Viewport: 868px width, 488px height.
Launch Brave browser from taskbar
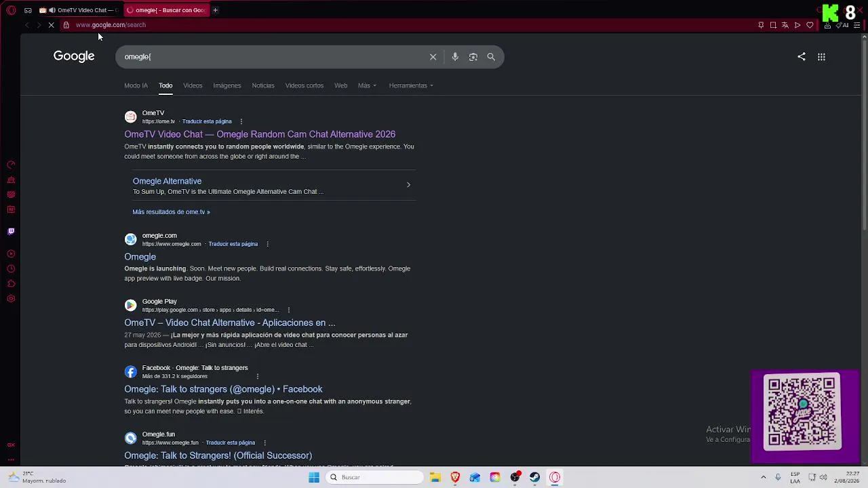[455, 477]
